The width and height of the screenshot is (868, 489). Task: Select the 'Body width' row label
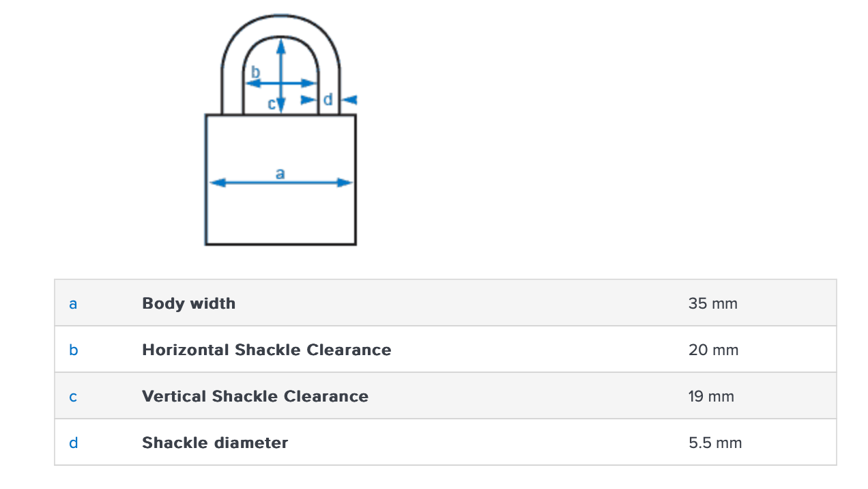click(188, 303)
